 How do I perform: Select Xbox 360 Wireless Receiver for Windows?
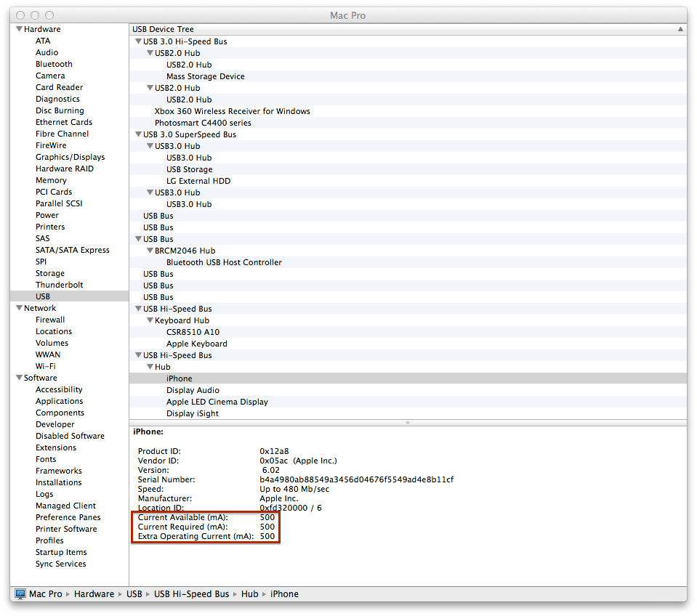coord(232,111)
